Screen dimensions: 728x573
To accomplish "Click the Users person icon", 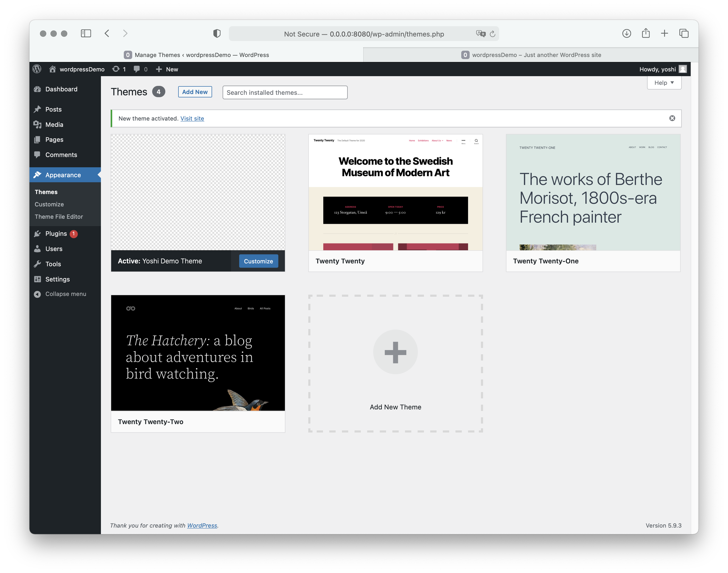I will pos(37,249).
